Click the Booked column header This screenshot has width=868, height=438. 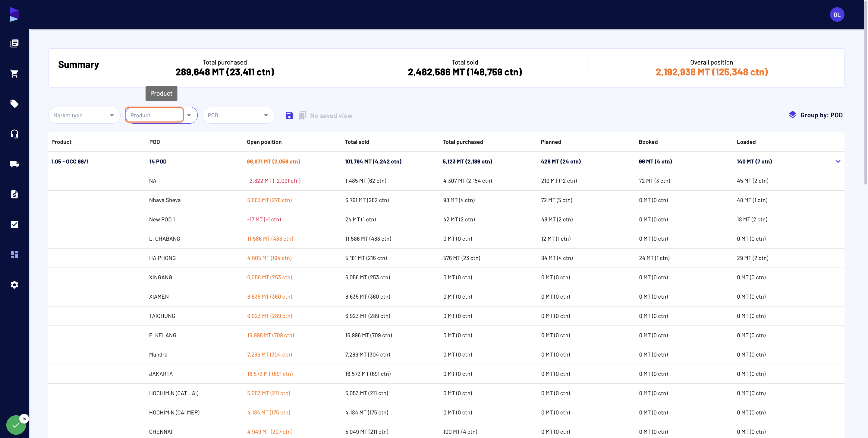click(648, 142)
